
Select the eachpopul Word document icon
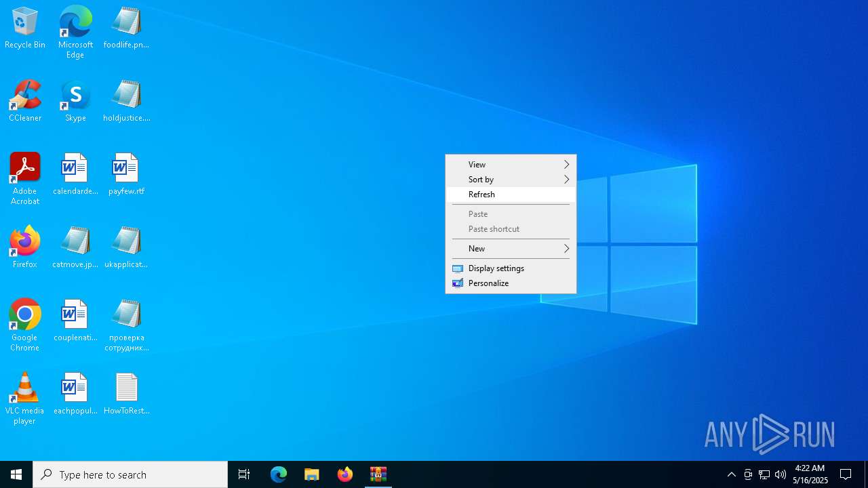coord(75,394)
